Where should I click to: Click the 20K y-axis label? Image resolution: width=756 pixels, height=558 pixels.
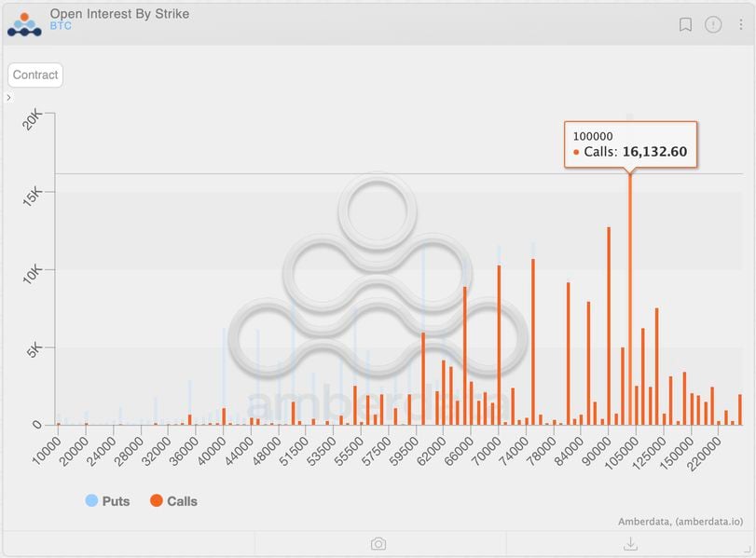(33, 120)
